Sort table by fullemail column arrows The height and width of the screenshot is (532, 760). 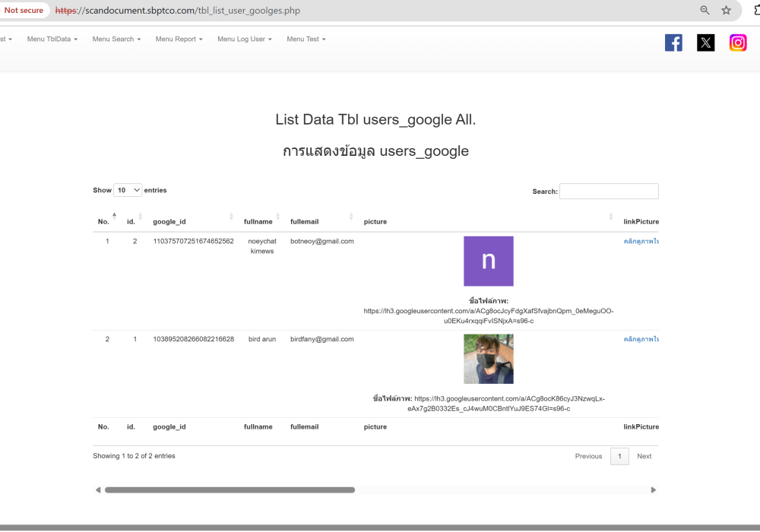click(351, 217)
